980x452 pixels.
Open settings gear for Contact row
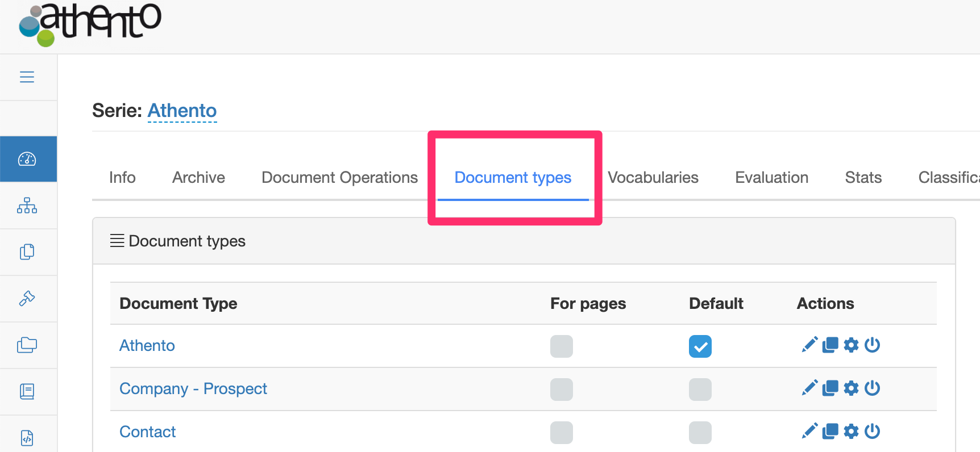pos(851,431)
